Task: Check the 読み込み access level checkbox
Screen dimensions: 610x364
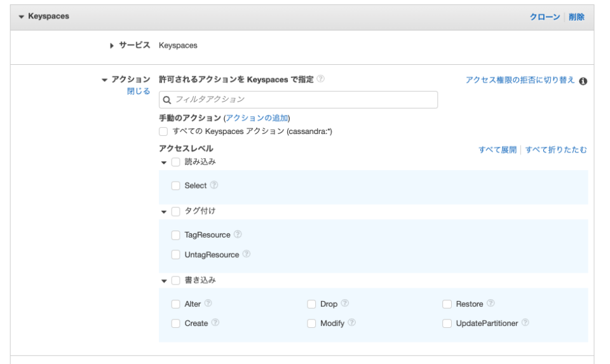Action: pyautogui.click(x=176, y=162)
